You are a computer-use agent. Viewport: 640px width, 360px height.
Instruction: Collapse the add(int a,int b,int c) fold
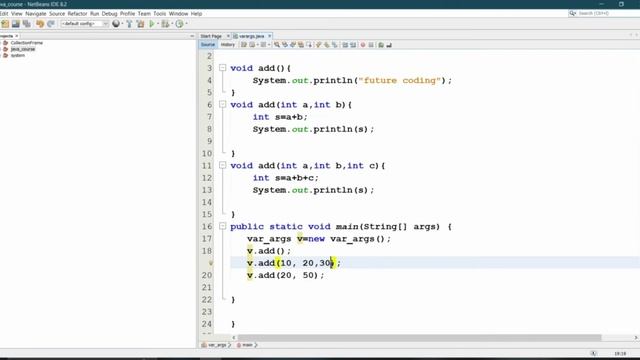[x=222, y=165]
